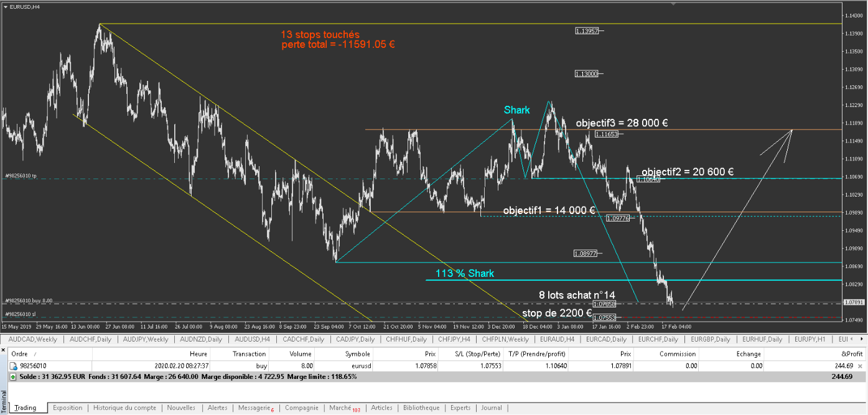The image size is (868, 415).
Task: Open the Nouvelles terminal tab
Action: tap(181, 408)
